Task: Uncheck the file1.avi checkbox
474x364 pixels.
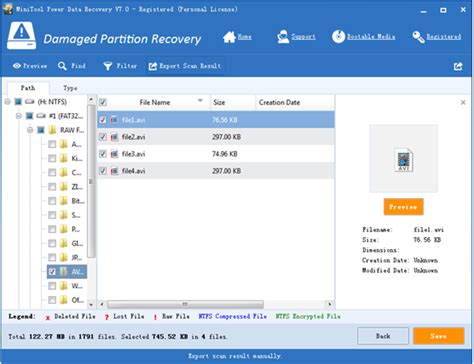Action: pos(103,120)
